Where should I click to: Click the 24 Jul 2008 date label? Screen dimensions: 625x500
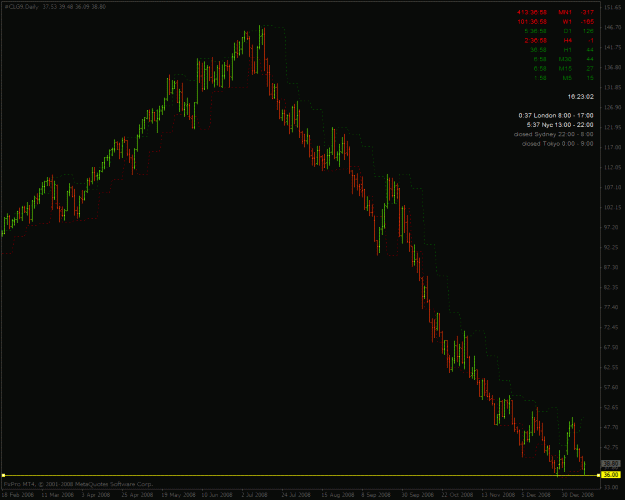pos(296,495)
